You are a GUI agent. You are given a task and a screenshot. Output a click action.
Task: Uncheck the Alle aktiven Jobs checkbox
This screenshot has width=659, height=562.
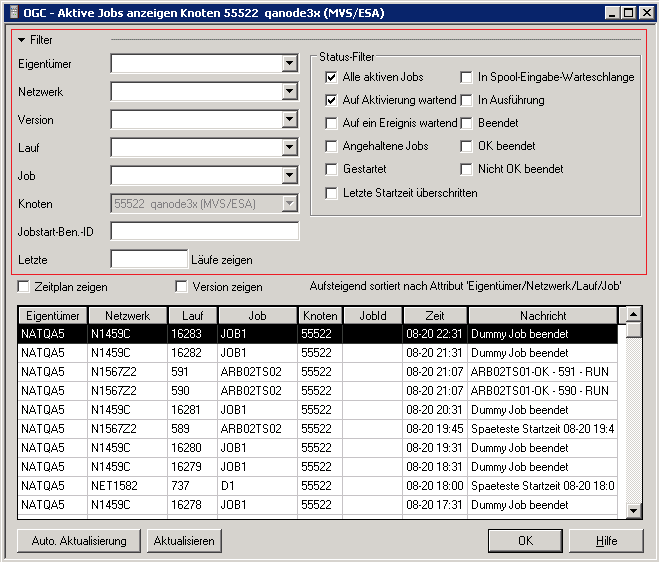point(332,77)
